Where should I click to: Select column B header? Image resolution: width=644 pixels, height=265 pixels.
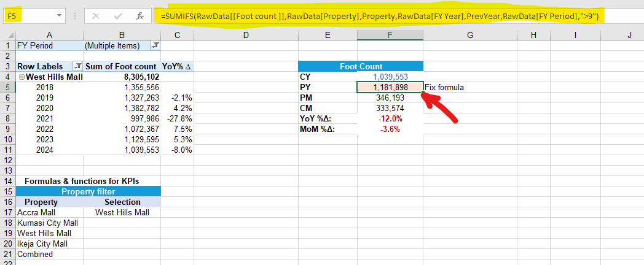tap(122, 36)
